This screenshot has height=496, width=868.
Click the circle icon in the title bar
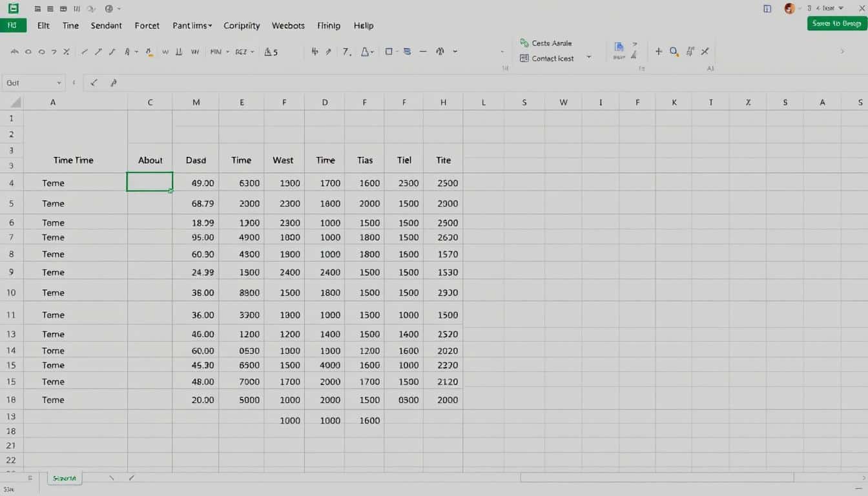(x=108, y=8)
